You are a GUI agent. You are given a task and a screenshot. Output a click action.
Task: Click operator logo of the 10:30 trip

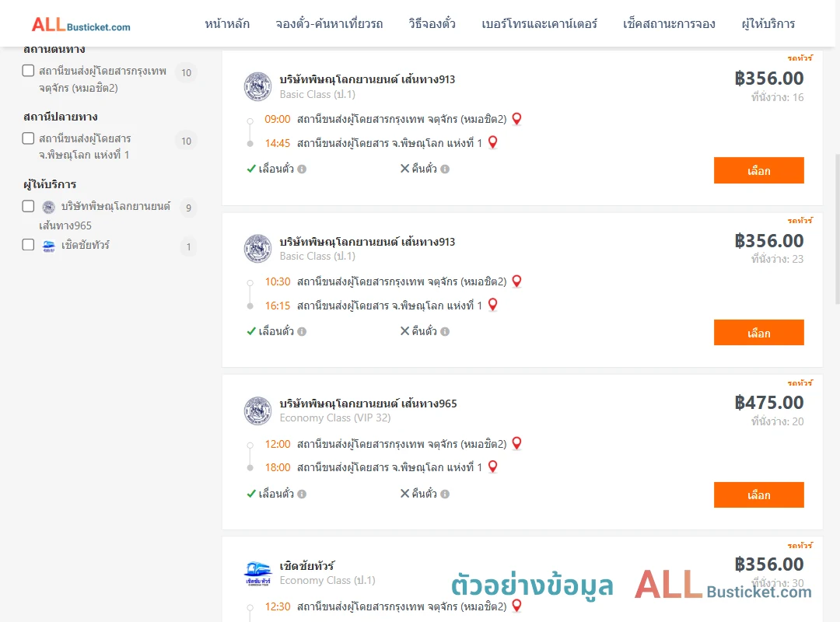tap(257, 249)
